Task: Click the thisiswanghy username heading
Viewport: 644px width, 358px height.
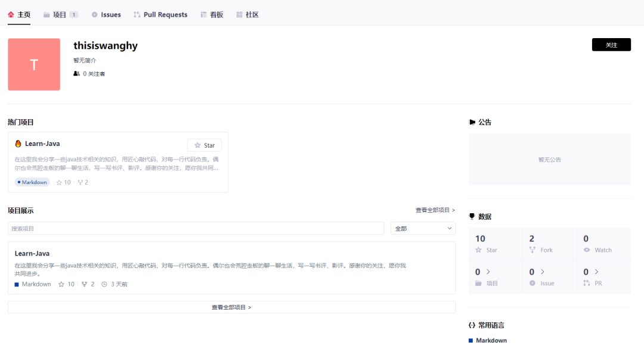Action: point(106,45)
